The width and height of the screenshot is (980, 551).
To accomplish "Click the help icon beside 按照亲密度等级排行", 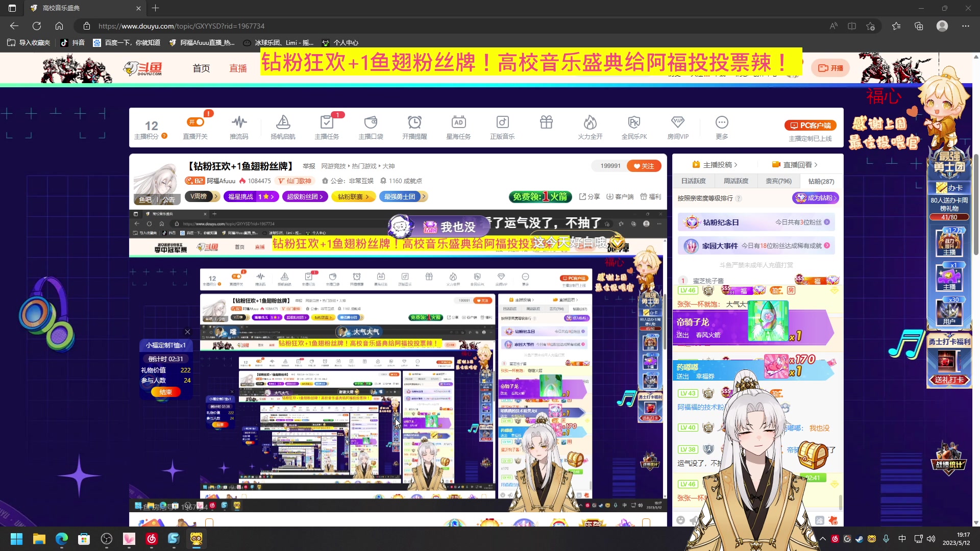I will [x=739, y=198].
